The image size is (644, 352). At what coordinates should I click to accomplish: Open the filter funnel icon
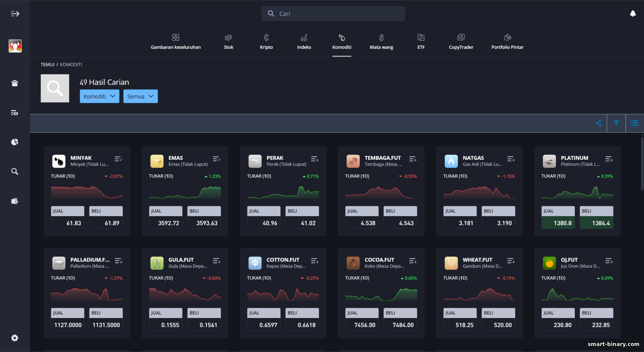tap(616, 123)
